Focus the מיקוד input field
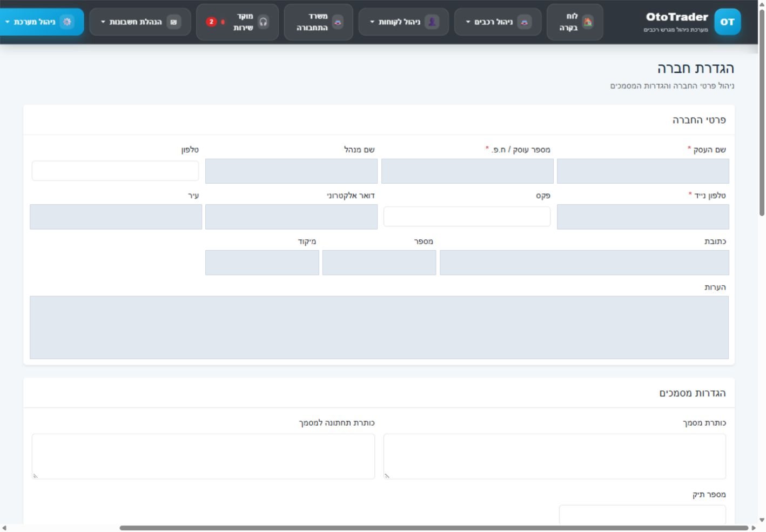 coord(262,262)
